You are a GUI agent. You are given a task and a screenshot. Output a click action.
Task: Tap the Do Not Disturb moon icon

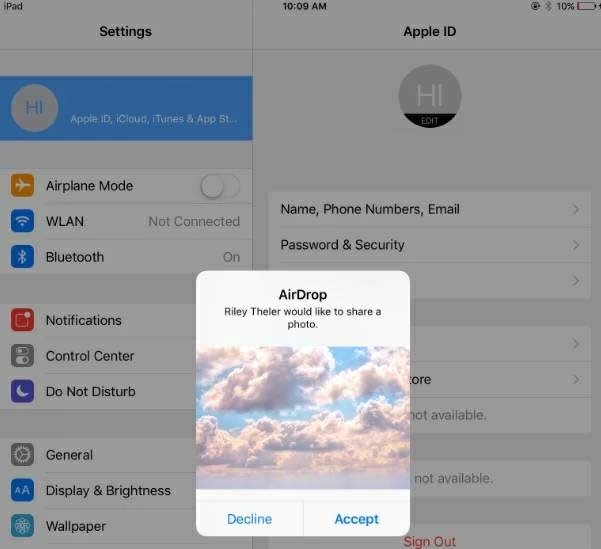point(22,391)
